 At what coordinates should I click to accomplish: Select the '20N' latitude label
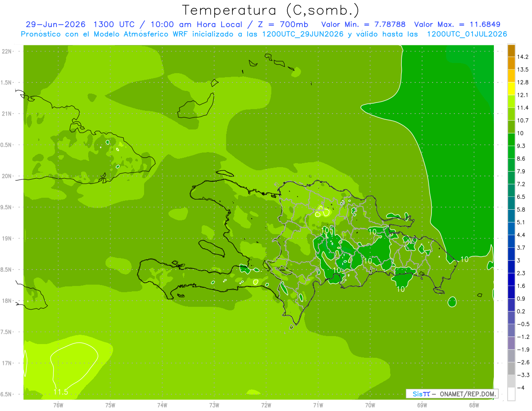coord(7,176)
